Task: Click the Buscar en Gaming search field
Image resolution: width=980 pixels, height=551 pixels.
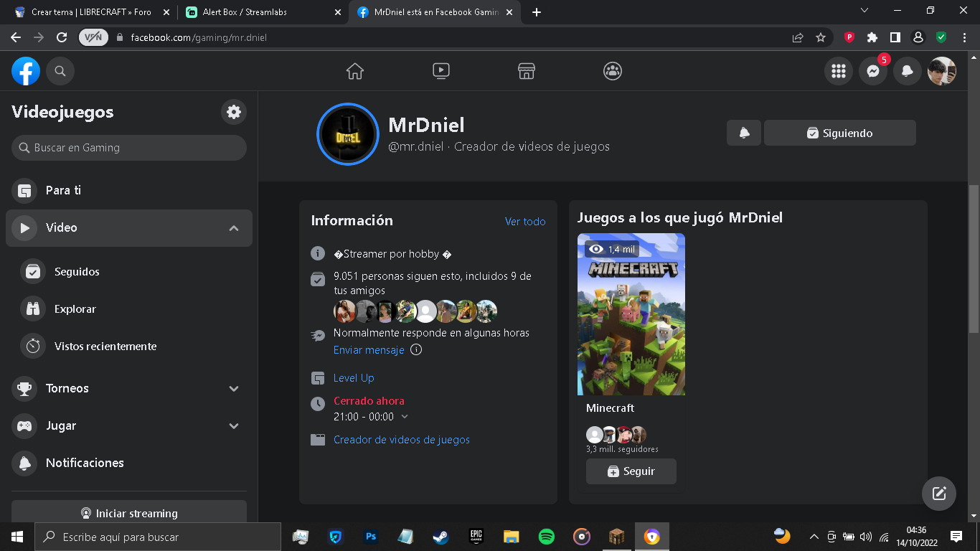Action: tap(129, 148)
